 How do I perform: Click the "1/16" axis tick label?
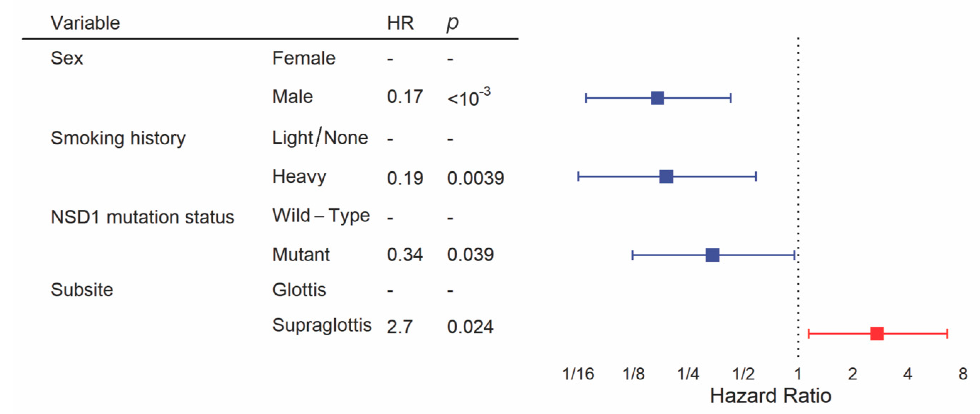coord(578,374)
